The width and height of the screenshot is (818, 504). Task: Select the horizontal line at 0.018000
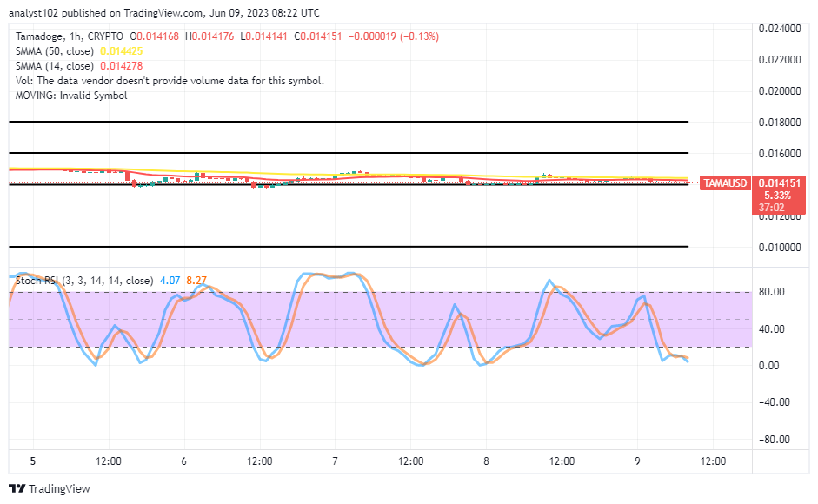pos(349,122)
